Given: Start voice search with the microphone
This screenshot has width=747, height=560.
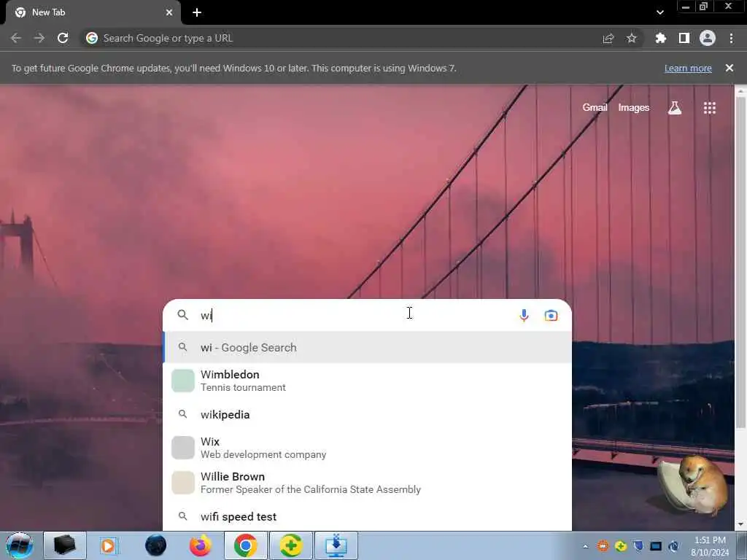Looking at the screenshot, I should [524, 315].
